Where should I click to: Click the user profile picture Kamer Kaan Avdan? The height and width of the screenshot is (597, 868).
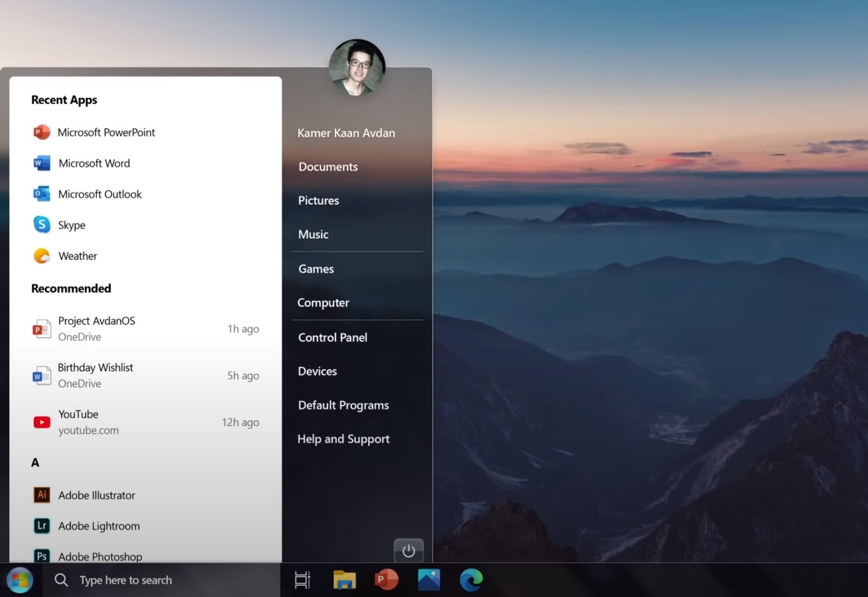(356, 66)
